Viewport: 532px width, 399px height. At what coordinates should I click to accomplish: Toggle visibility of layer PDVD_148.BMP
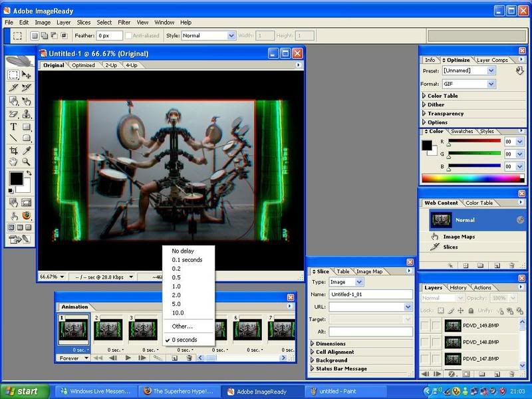[425, 342]
